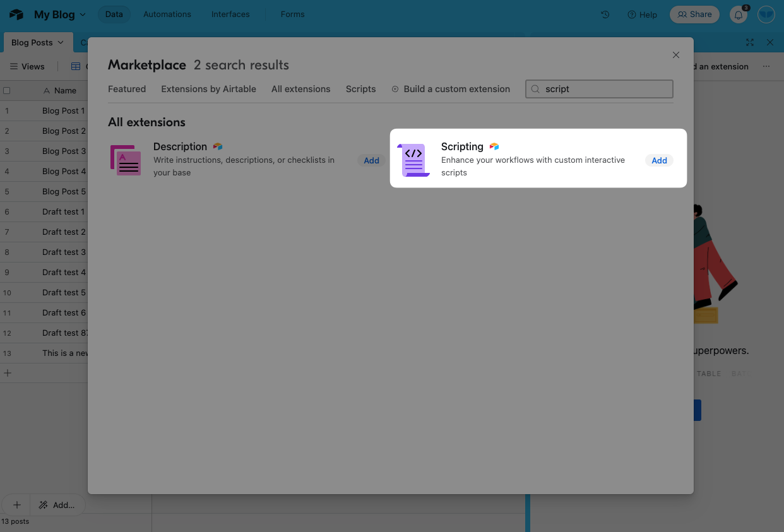Click the Help button
The height and width of the screenshot is (532, 784).
[x=642, y=15]
